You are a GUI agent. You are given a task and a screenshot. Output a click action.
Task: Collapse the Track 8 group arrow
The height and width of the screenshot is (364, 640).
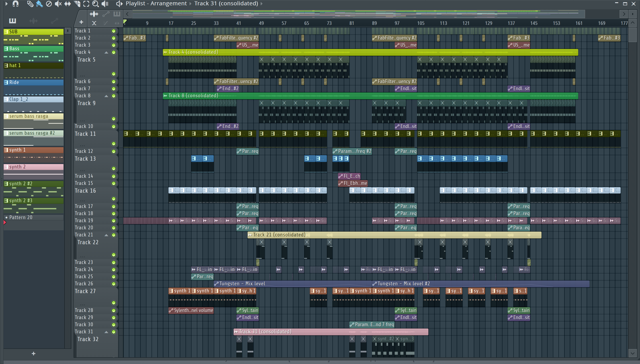tap(106, 96)
